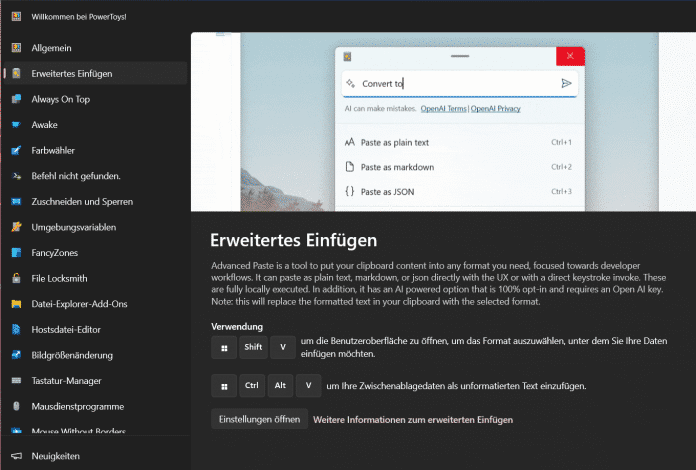Click the Tastatur-Manager keyboard icon
Viewport: 696px width, 470px height.
(x=16, y=380)
